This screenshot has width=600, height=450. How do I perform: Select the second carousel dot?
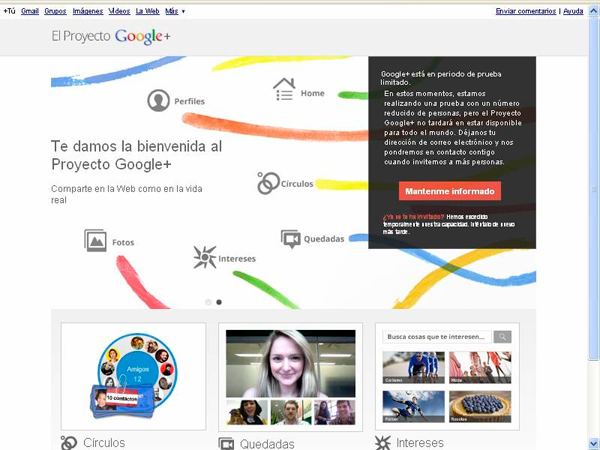point(219,302)
